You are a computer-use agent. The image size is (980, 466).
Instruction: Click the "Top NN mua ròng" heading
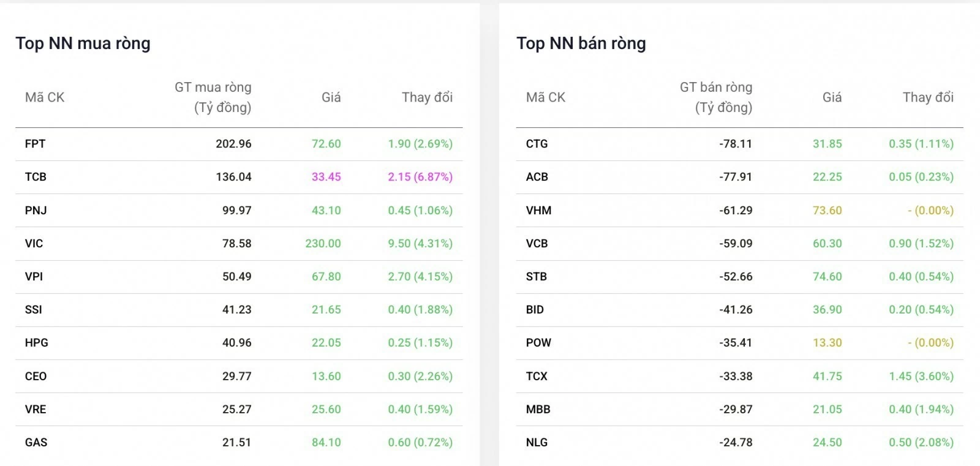83,43
